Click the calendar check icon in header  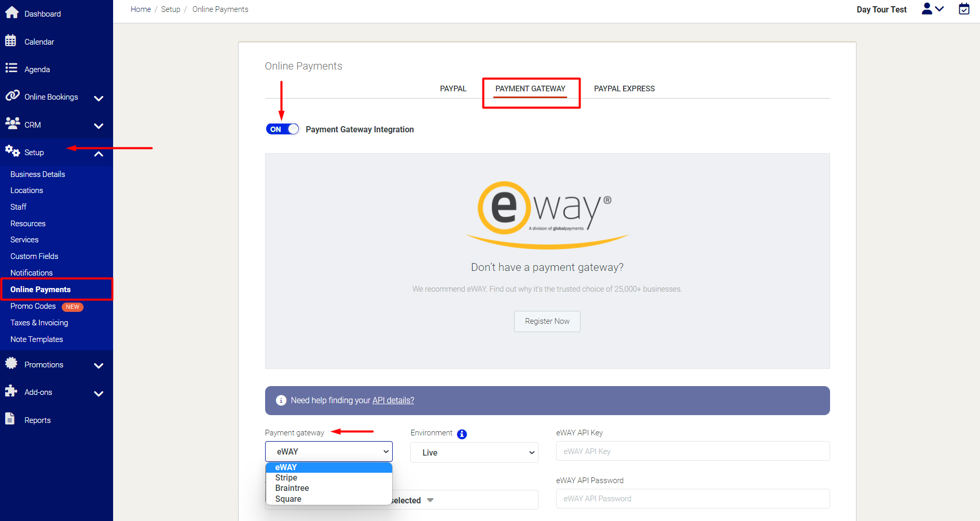tap(964, 9)
